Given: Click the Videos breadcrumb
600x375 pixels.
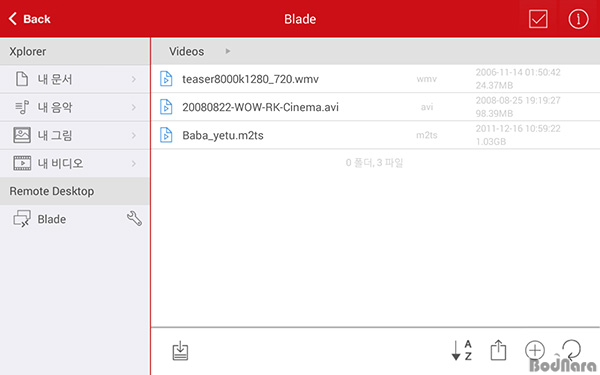Looking at the screenshot, I should point(187,51).
